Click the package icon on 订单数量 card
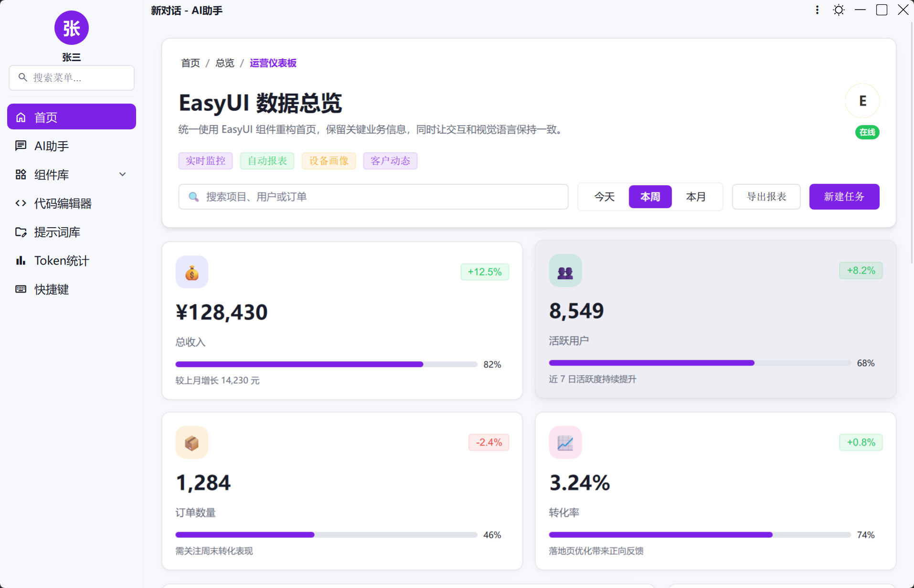 coord(192,442)
